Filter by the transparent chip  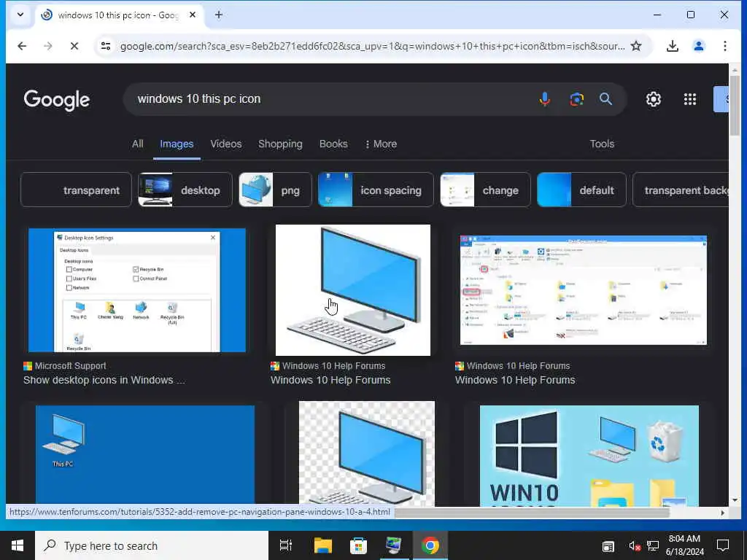[x=76, y=190]
